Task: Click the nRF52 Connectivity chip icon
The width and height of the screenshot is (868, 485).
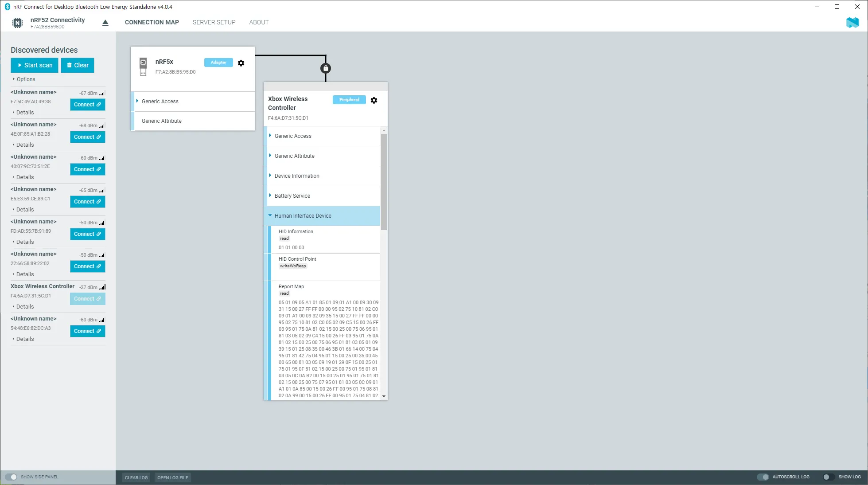Action: tap(17, 23)
